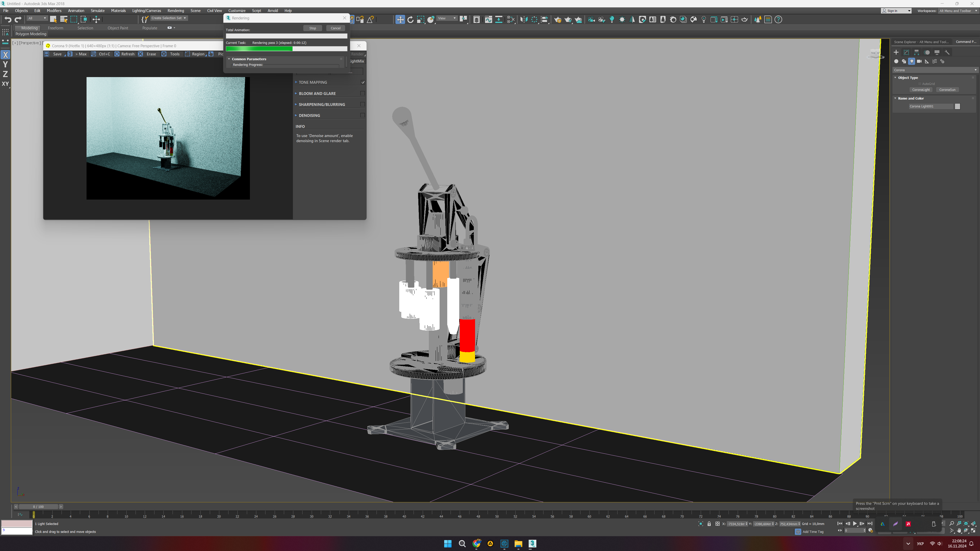Open the Modify tab in Command Panel
Viewport: 980px width, 551px height.
[x=906, y=53]
